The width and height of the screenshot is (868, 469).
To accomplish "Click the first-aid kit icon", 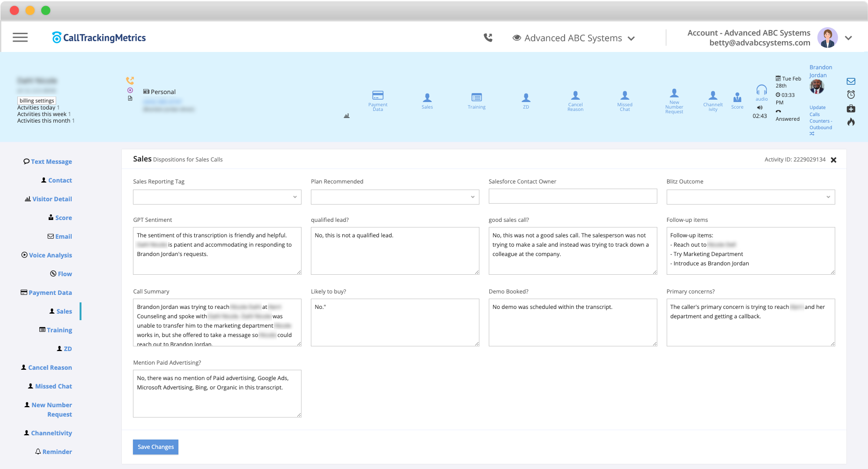I will click(851, 109).
